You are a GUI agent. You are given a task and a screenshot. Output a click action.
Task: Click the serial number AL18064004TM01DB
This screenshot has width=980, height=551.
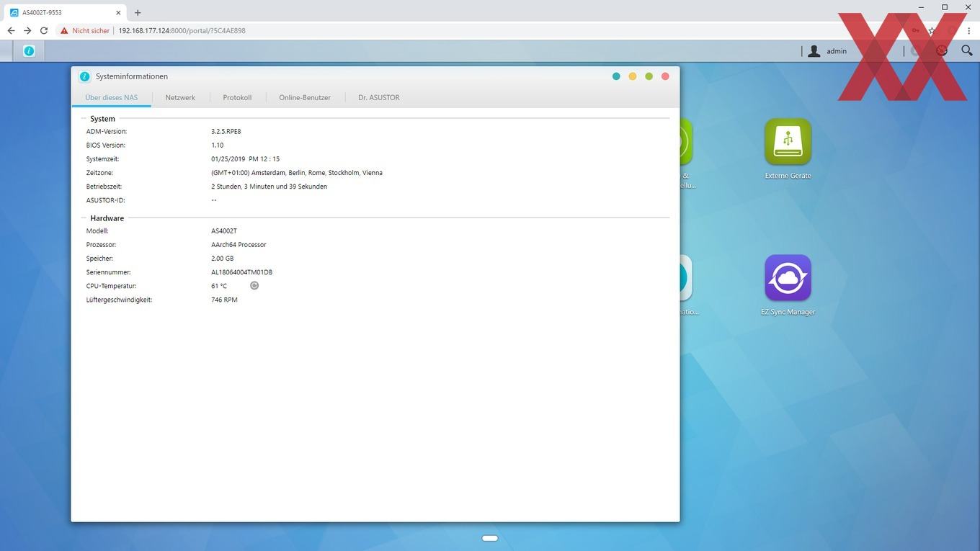[x=241, y=272]
